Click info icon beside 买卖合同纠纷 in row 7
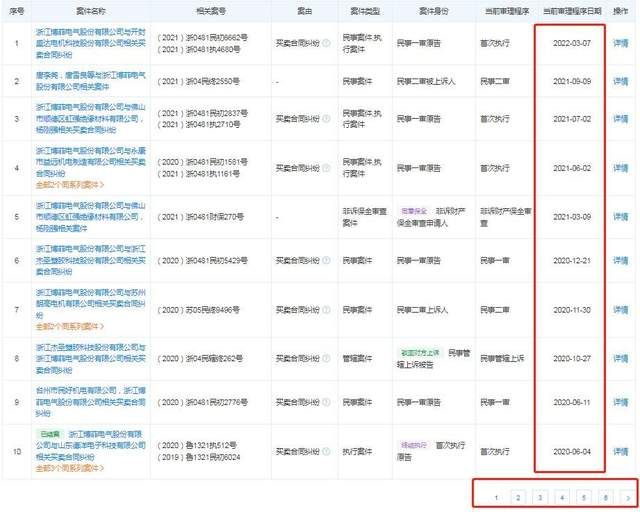The image size is (640, 512). click(326, 310)
